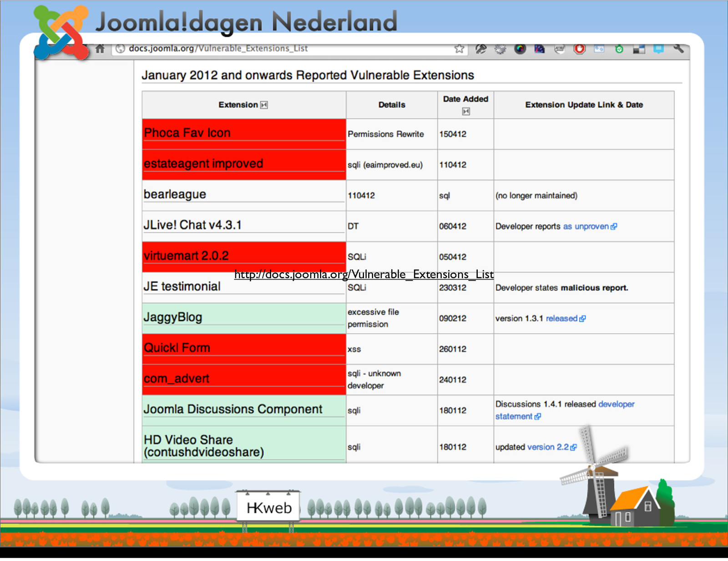Image resolution: width=728 pixels, height=561 pixels.
Task: Select the 'Phoca Fav Icon' extension cell
Action: pos(244,134)
